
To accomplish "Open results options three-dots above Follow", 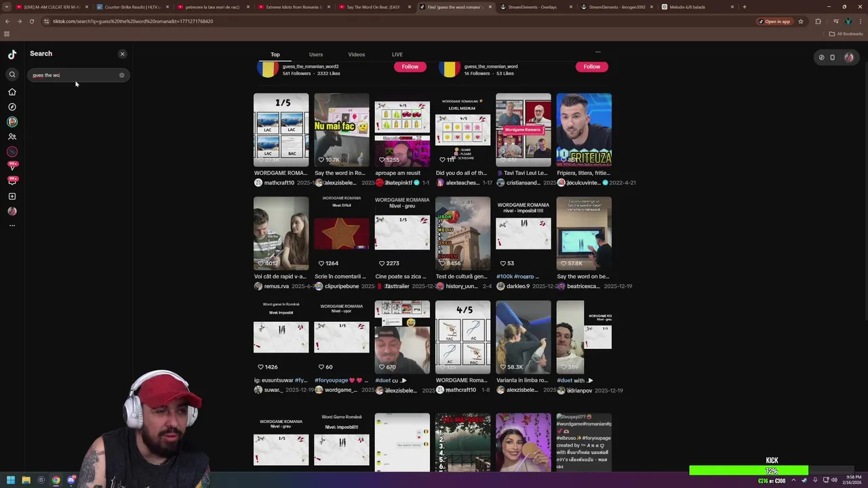I will click(x=598, y=52).
